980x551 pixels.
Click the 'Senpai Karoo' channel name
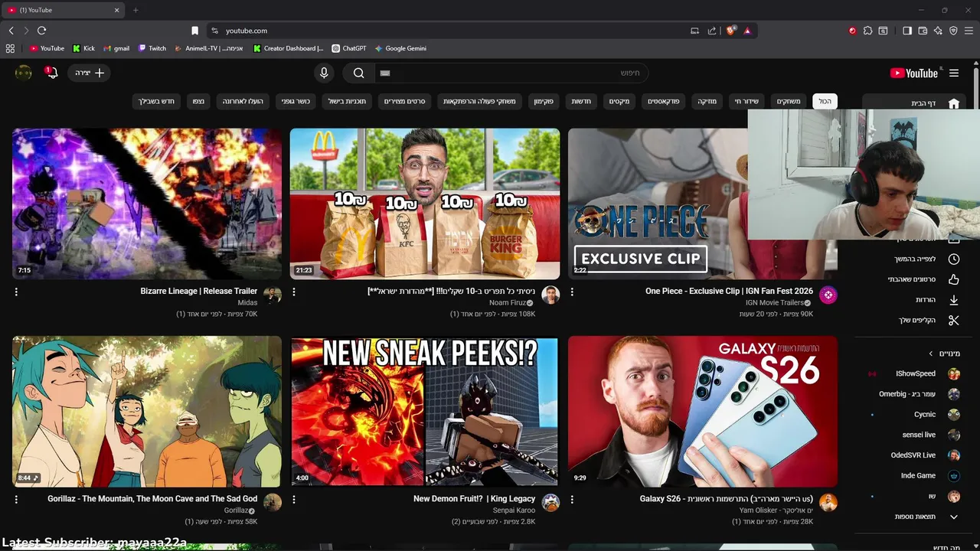tap(514, 510)
